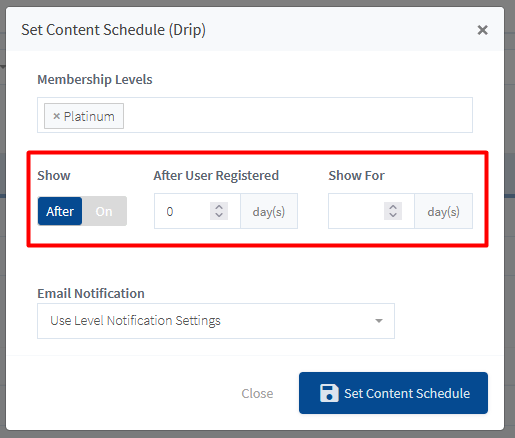Click the Set Content Schedule save button
515x438 pixels.
point(393,393)
